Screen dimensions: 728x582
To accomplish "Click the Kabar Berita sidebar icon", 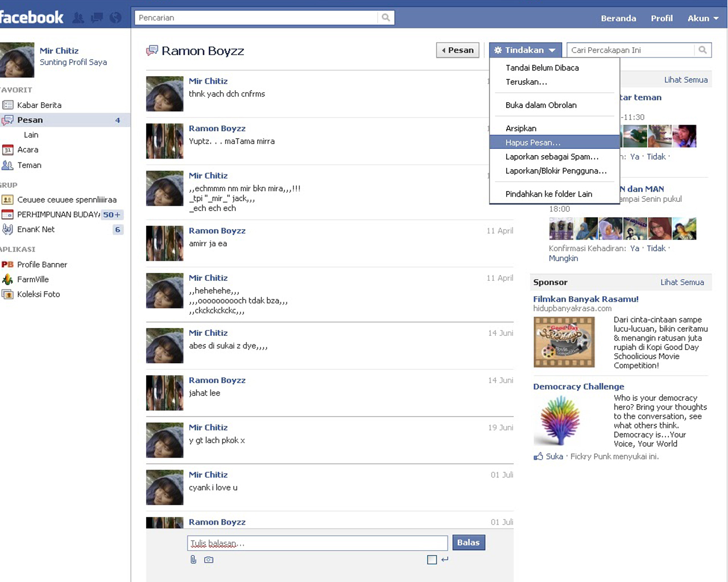I will [x=8, y=105].
